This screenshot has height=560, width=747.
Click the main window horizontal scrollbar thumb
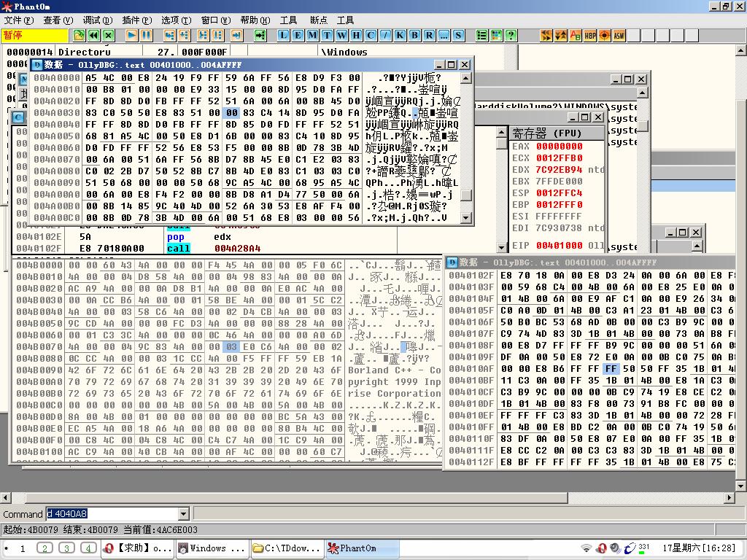[296, 497]
